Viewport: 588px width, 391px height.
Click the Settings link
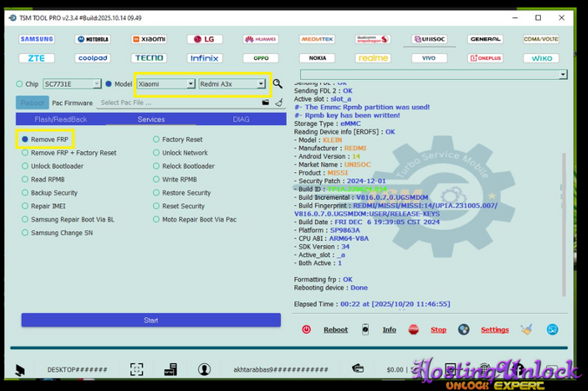pyautogui.click(x=494, y=330)
